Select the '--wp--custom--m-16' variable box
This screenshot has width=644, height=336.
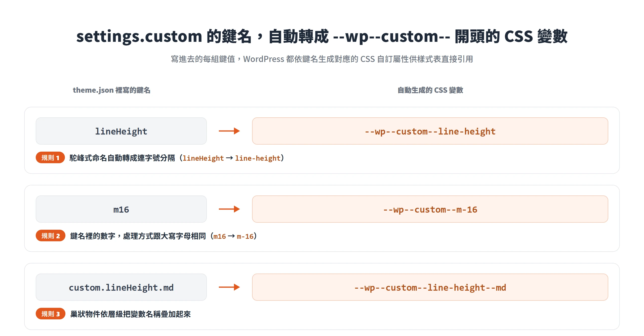pos(430,209)
